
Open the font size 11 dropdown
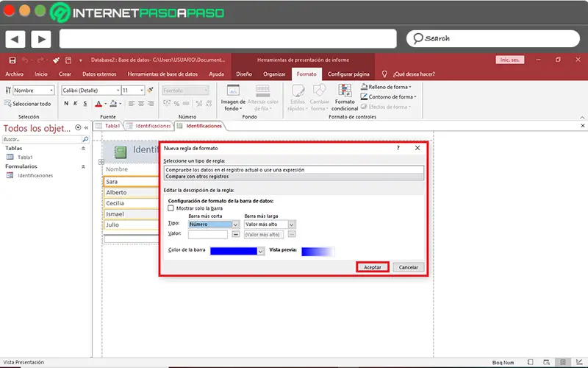click(142, 91)
